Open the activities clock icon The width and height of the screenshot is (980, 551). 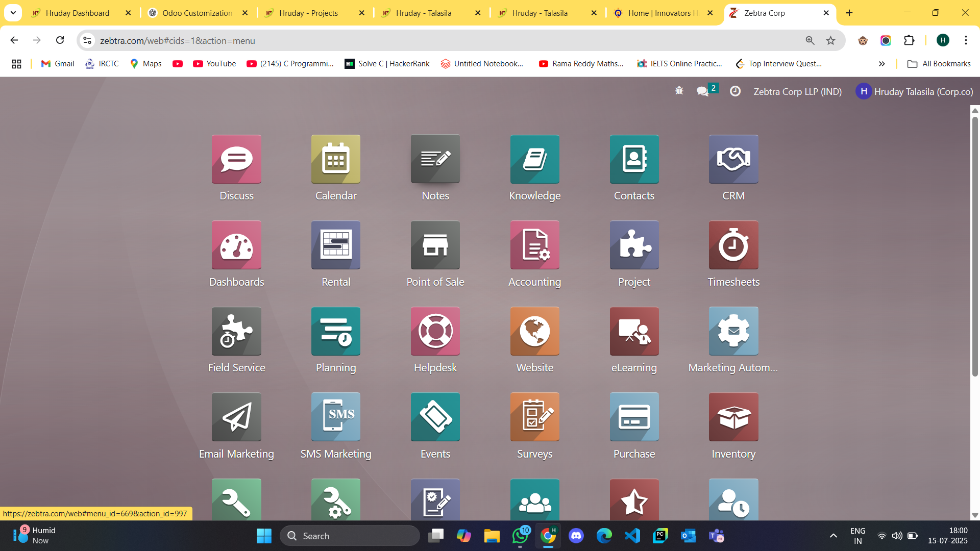(735, 91)
